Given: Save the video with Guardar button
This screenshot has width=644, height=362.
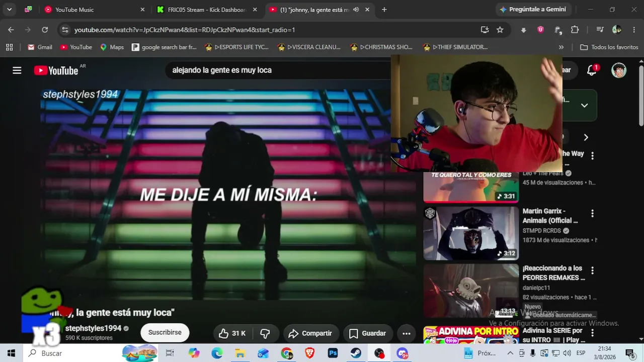Looking at the screenshot, I should pos(368,333).
